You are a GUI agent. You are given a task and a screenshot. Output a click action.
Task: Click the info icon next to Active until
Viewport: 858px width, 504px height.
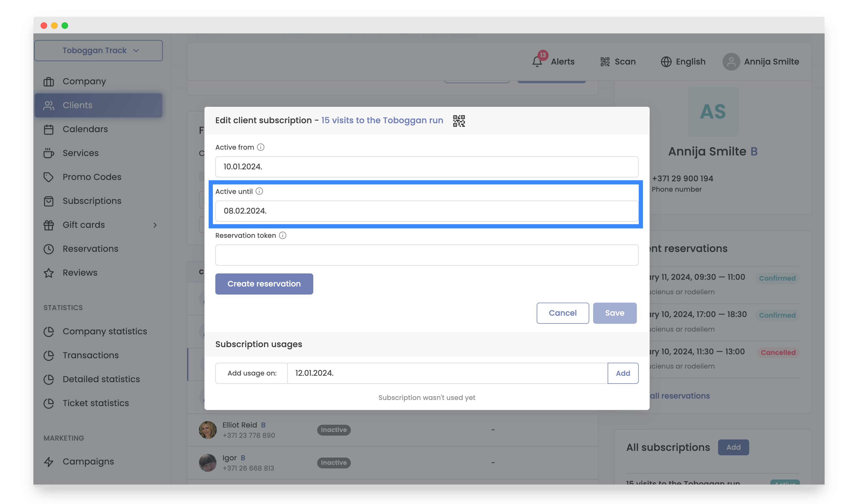pos(259,191)
